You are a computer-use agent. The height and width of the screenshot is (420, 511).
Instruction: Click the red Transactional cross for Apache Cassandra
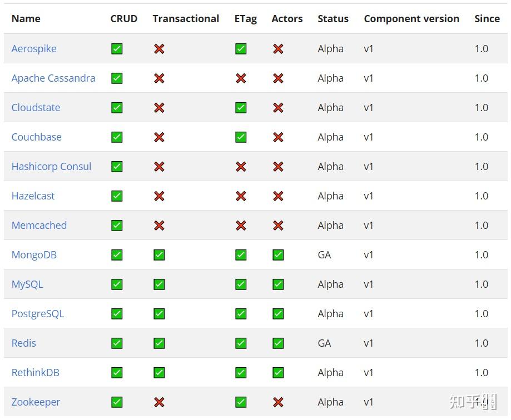click(159, 78)
